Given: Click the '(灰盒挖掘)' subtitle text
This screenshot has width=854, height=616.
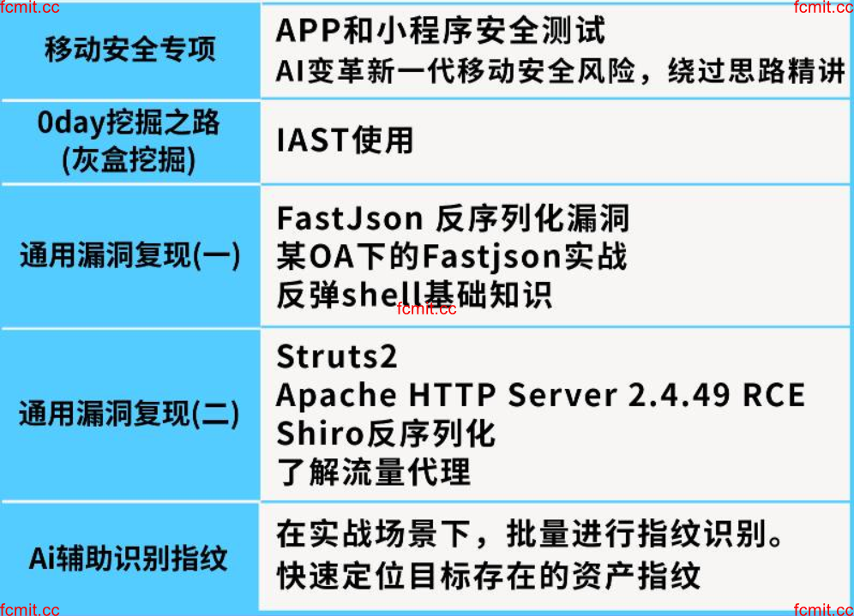Looking at the screenshot, I should 129,160.
